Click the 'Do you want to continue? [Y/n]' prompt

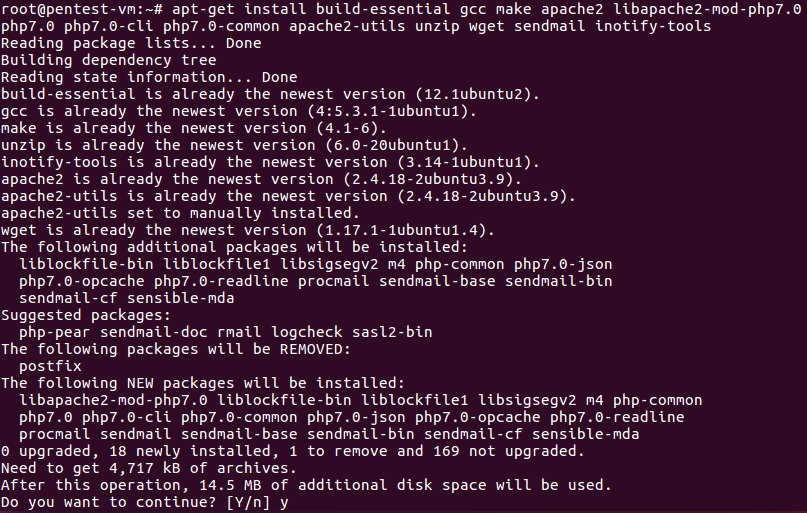pyautogui.click(x=135, y=502)
